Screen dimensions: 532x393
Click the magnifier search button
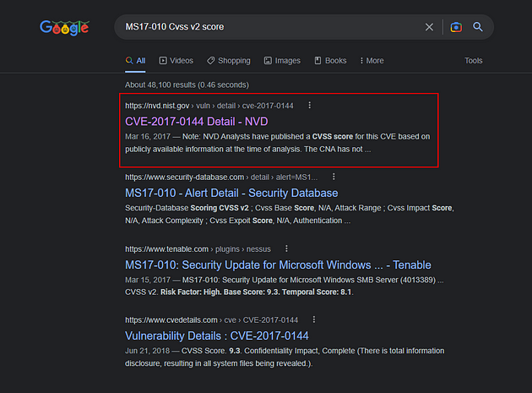tap(478, 27)
